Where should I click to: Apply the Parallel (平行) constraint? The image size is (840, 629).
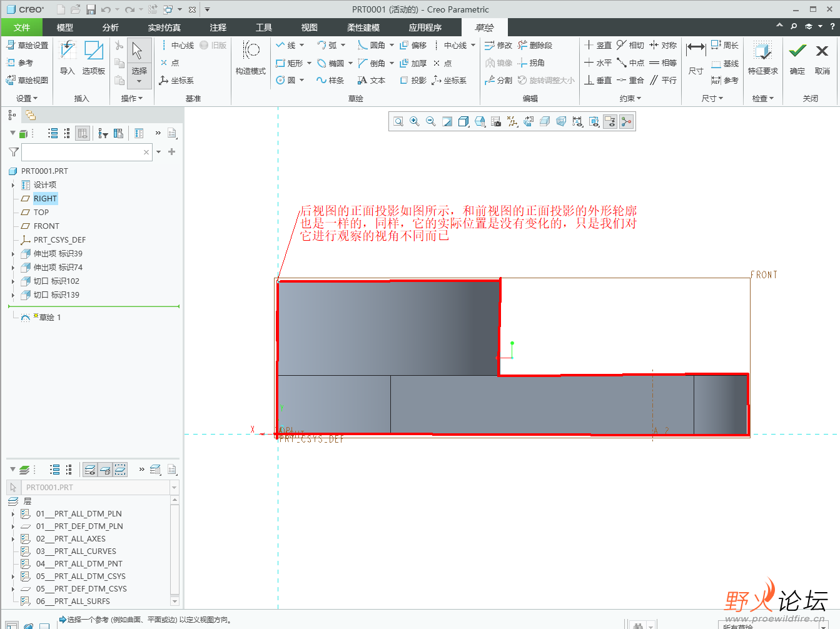pyautogui.click(x=663, y=80)
